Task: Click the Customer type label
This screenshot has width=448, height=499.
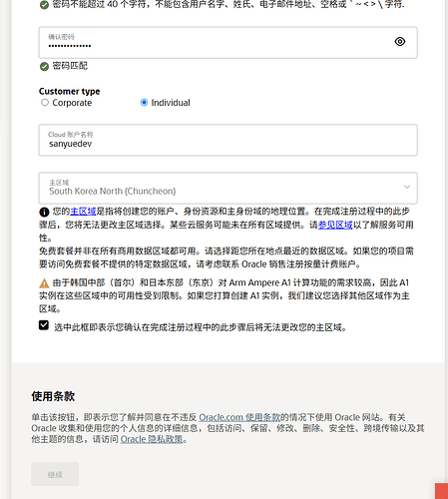Action: coord(69,91)
